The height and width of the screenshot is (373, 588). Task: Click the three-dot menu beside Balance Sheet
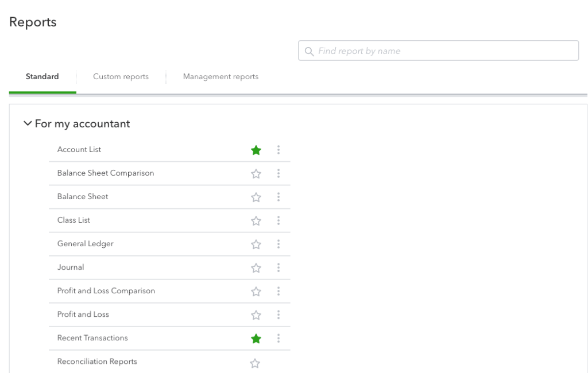278,196
